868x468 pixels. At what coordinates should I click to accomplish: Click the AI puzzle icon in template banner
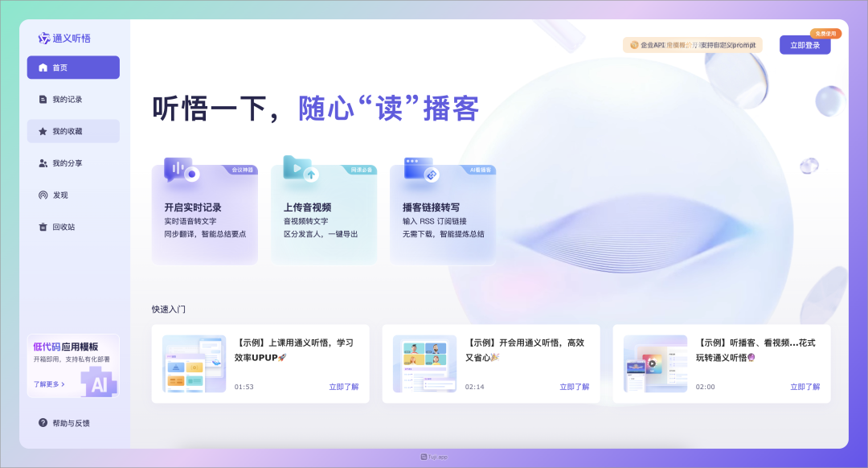99,382
